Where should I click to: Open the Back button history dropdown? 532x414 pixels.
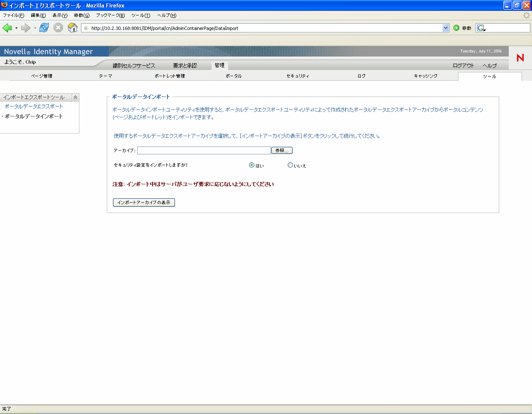point(16,28)
